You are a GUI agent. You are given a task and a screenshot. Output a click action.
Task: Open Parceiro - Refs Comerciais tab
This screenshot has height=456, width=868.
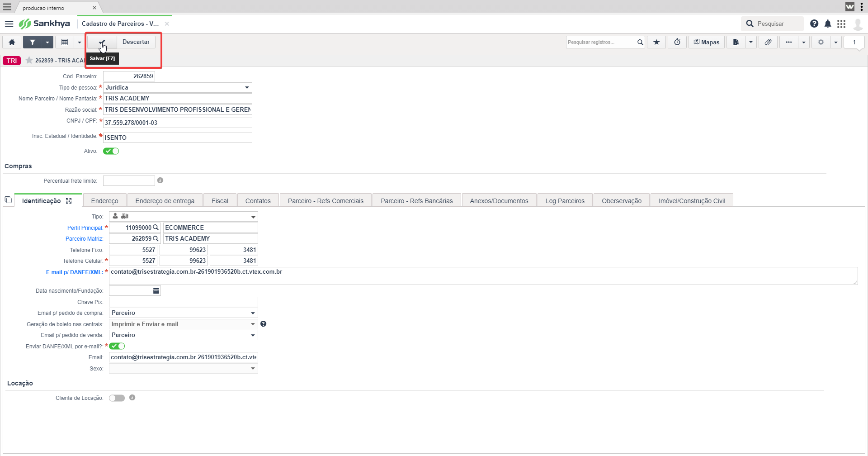click(x=325, y=201)
